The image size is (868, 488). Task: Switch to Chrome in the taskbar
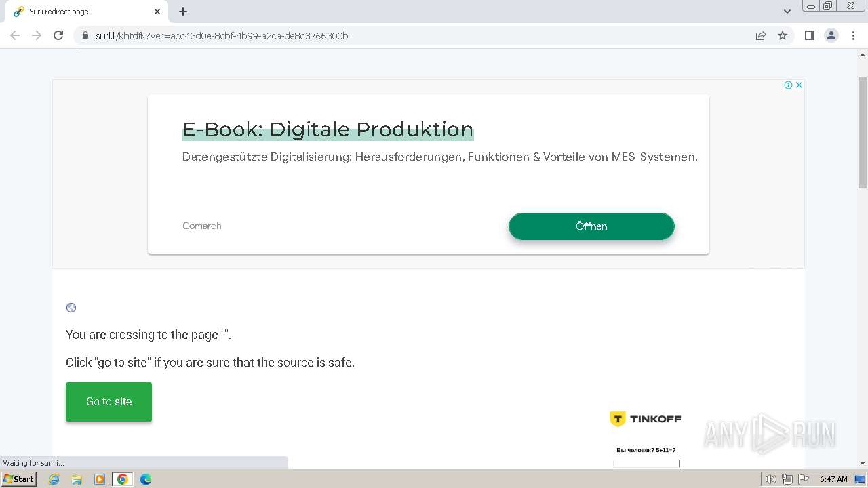[123, 479]
